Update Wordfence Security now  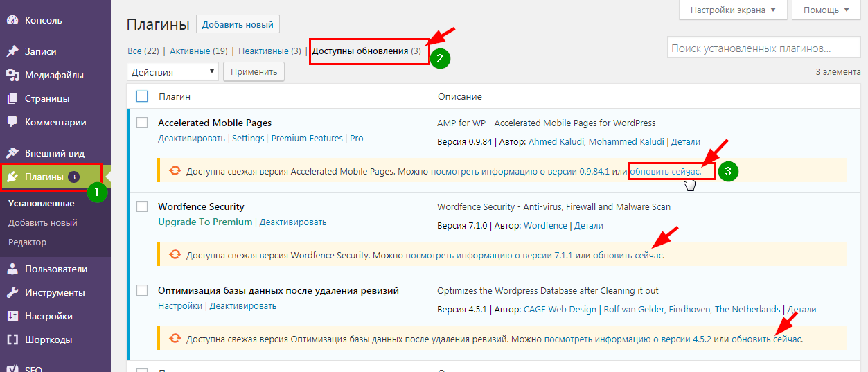(x=628, y=256)
